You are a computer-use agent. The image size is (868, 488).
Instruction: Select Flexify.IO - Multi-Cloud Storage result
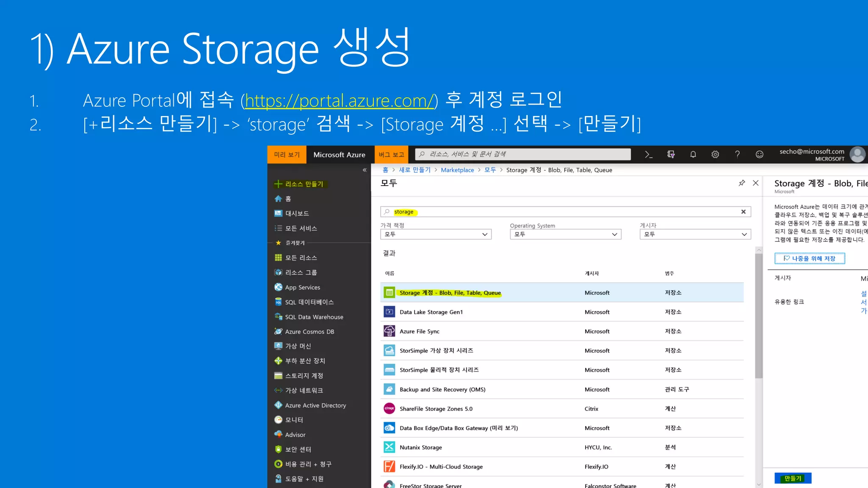[x=562, y=467]
